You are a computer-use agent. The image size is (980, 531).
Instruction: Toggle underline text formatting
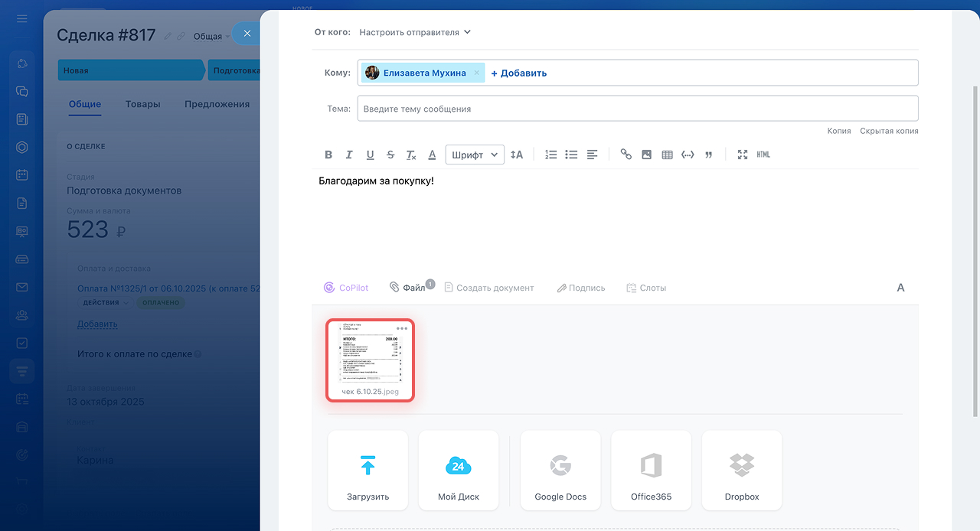point(370,155)
